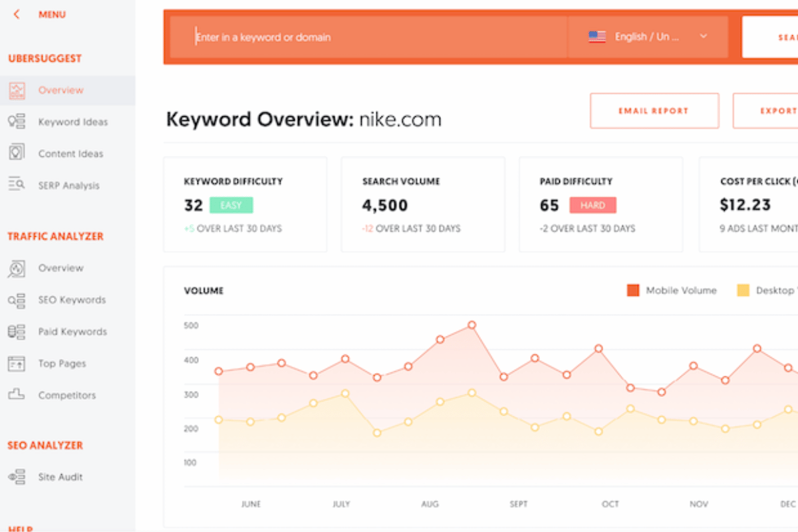The height and width of the screenshot is (532, 798).
Task: Open Overview under Traffic Analyzer
Action: (61, 268)
